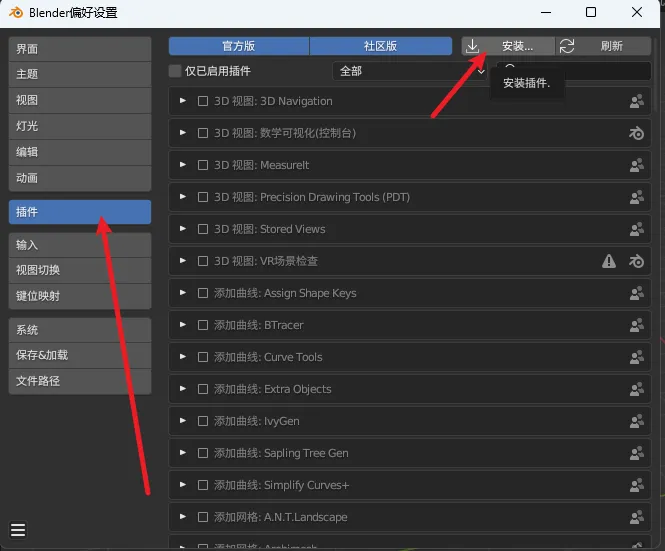Click community icon on BTracer row

pos(637,325)
